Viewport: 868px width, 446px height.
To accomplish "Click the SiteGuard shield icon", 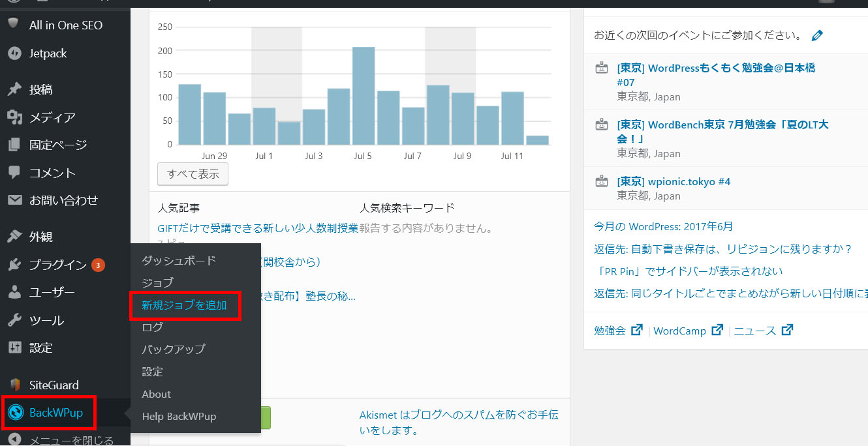I will tap(14, 385).
